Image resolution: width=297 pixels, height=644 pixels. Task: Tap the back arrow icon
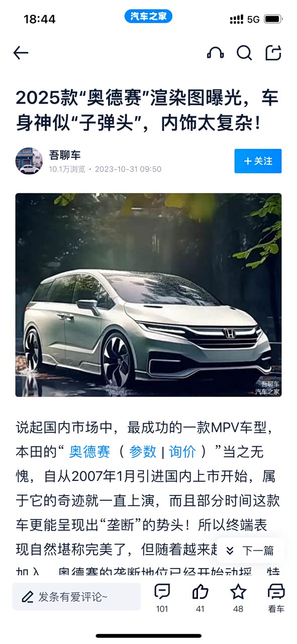21,53
